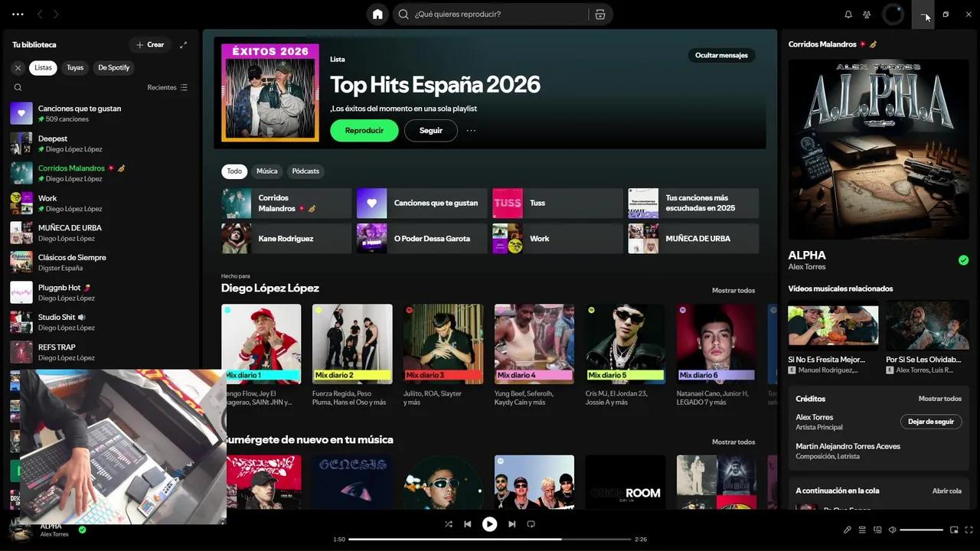Open the Browse icon inside the search bar

point(600,14)
